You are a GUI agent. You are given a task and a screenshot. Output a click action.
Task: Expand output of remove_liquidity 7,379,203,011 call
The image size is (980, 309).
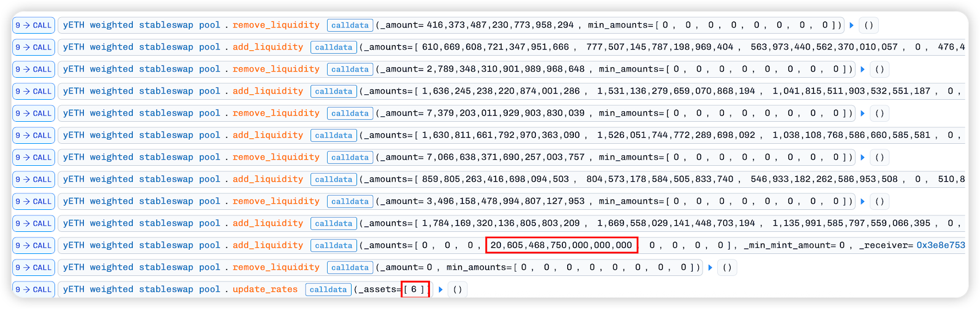pos(862,114)
